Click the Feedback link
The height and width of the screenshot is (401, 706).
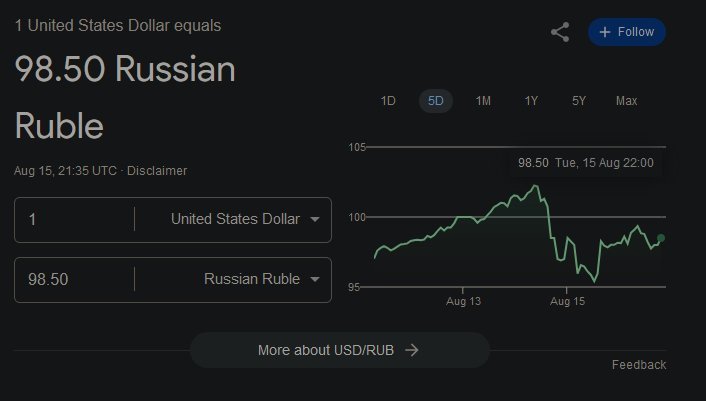[638, 365]
